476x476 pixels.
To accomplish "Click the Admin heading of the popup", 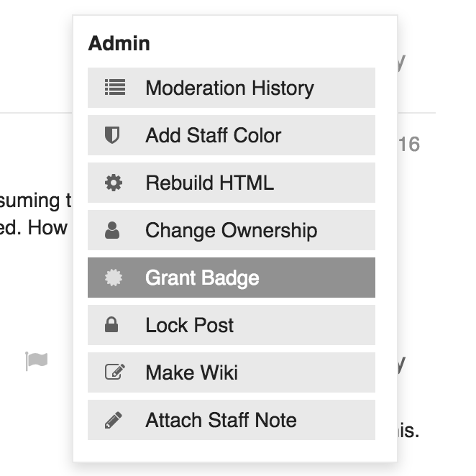I will pyautogui.click(x=119, y=43).
